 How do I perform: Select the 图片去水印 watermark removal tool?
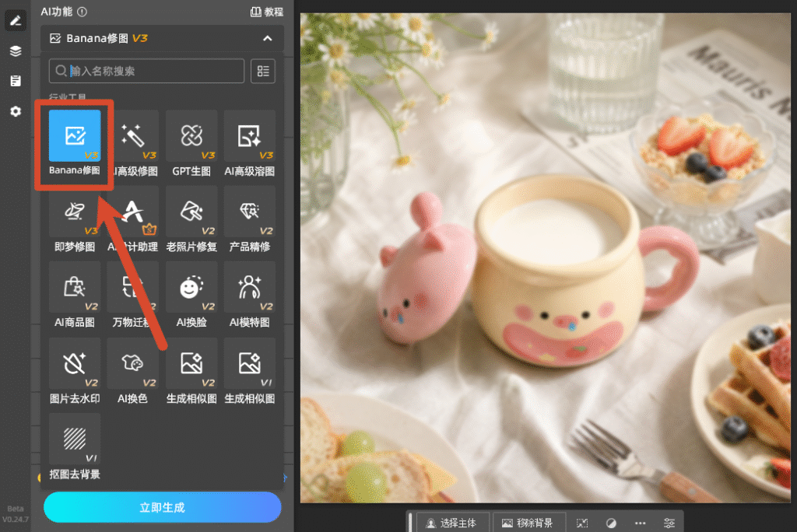(75, 364)
